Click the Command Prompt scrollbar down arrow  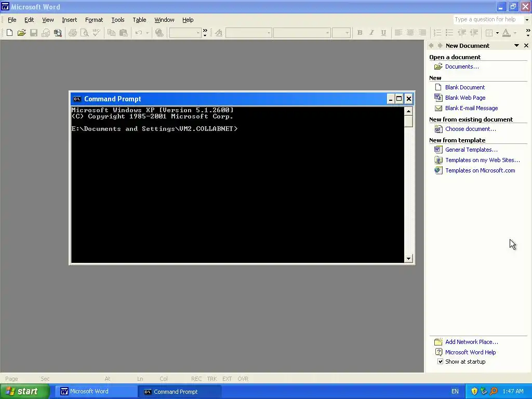click(408, 259)
